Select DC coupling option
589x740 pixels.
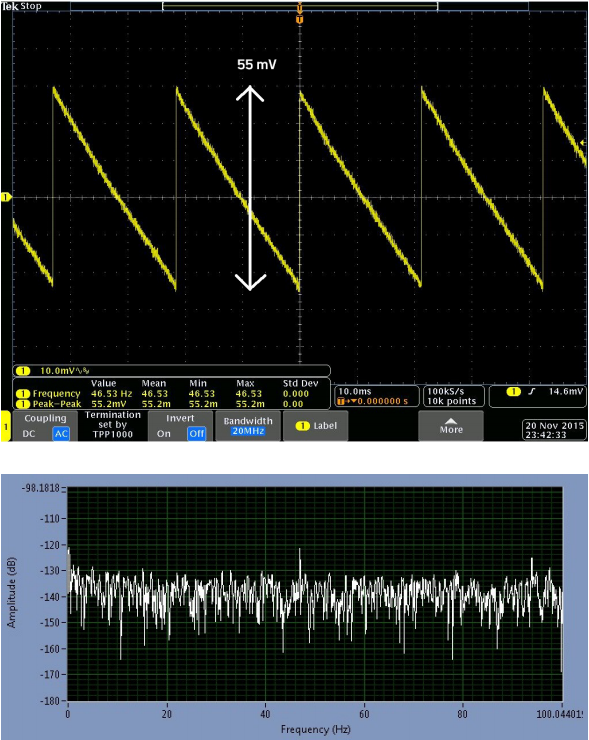click(x=29, y=434)
